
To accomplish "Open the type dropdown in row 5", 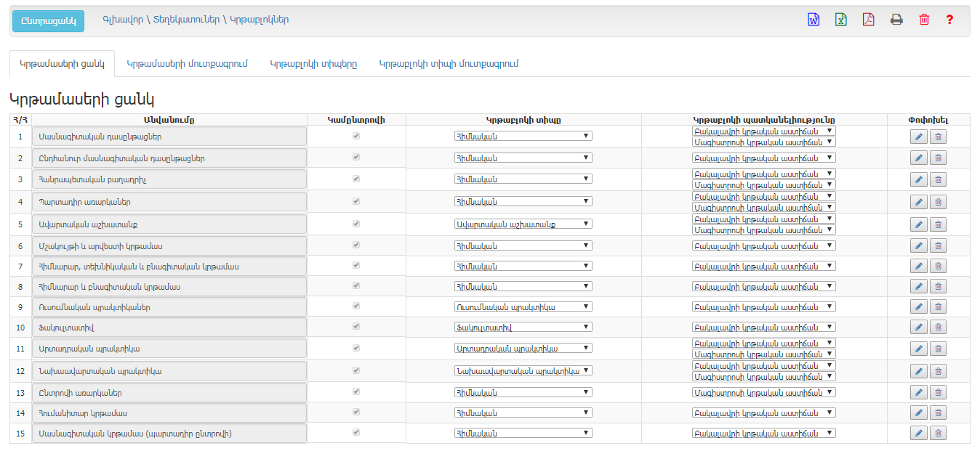I will point(523,224).
